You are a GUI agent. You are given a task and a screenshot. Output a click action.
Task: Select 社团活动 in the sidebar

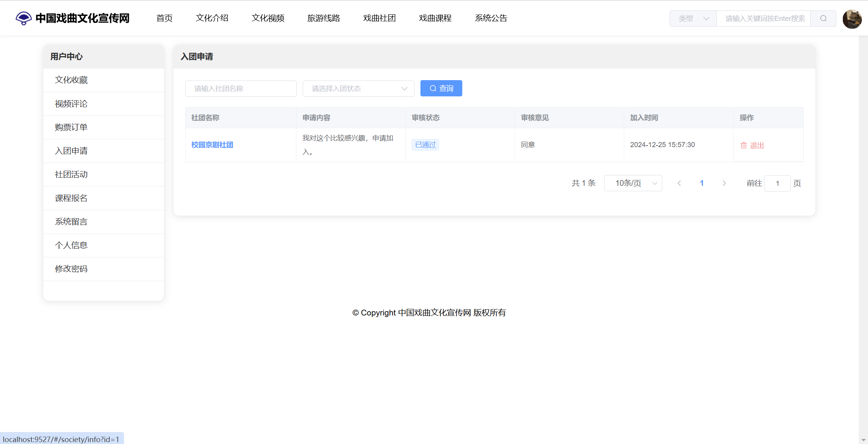coord(71,175)
